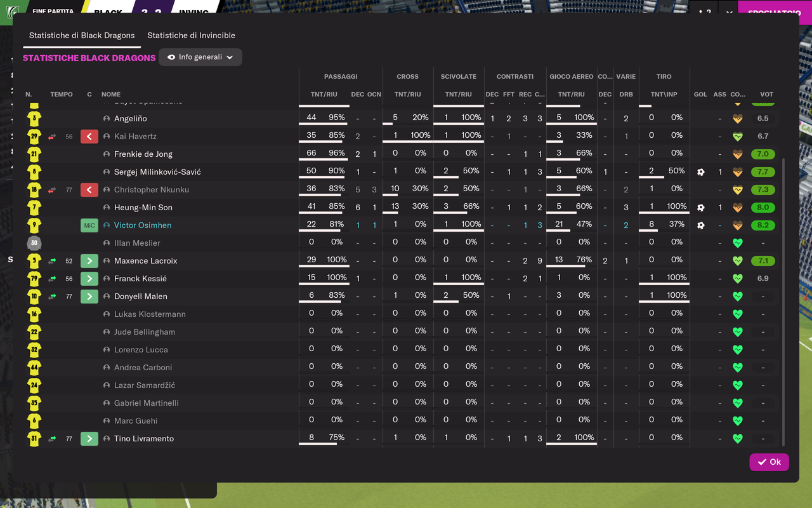
Task: Sort by TEMPO column header
Action: point(62,95)
